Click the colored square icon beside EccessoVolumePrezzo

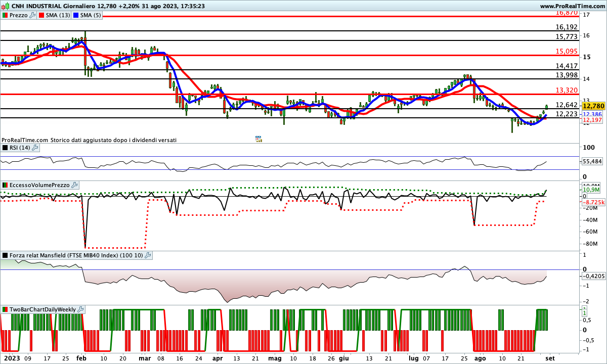point(5,186)
